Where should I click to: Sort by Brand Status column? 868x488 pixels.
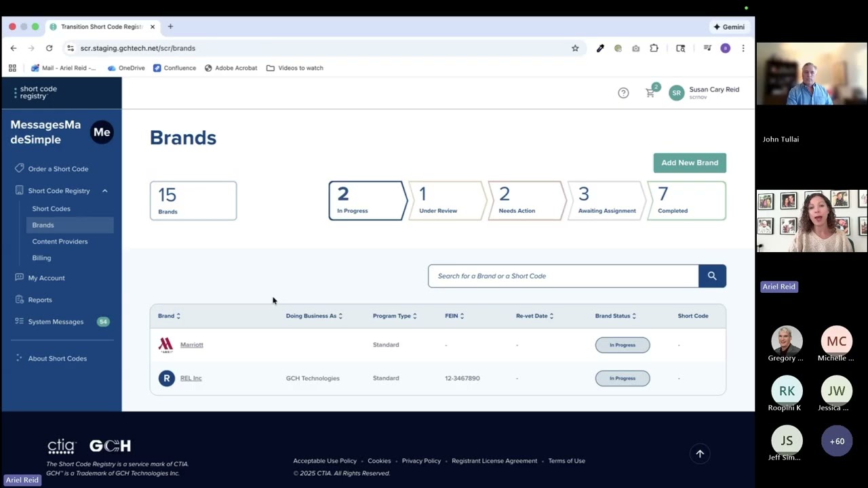[x=616, y=316]
